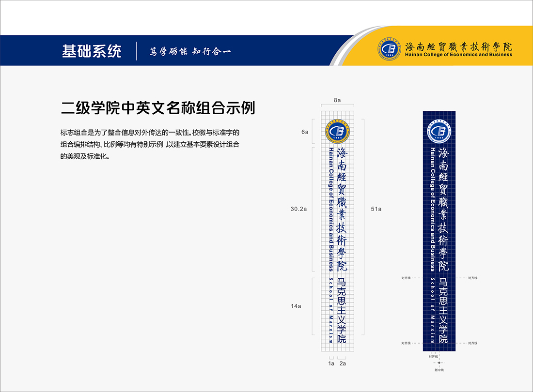533x392 pixels.
Task: Select the 二级学院中英文名称组合示例 heading
Action: click(x=158, y=107)
